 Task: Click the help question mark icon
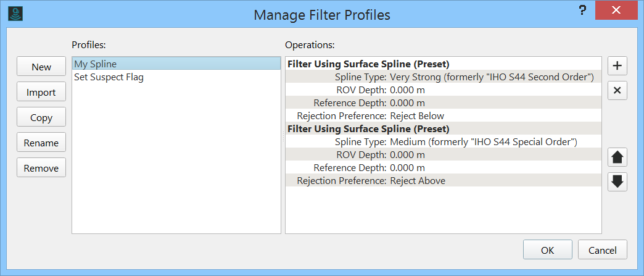(x=582, y=11)
